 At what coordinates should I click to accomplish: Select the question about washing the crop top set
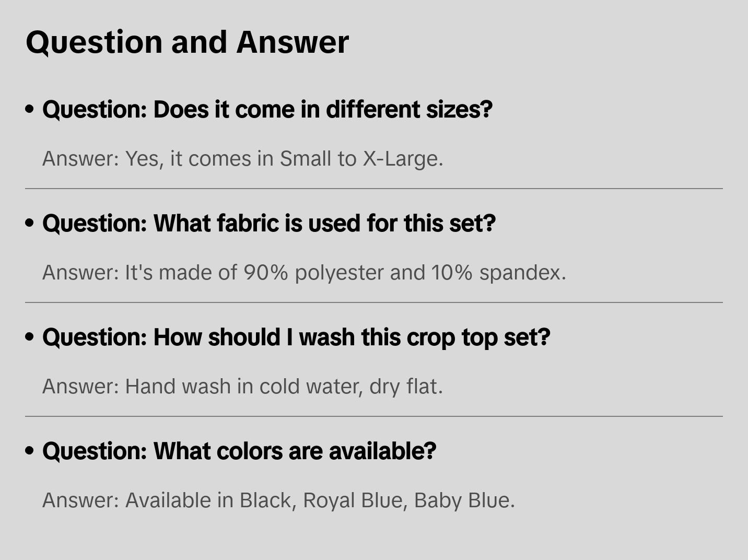pyautogui.click(x=296, y=337)
